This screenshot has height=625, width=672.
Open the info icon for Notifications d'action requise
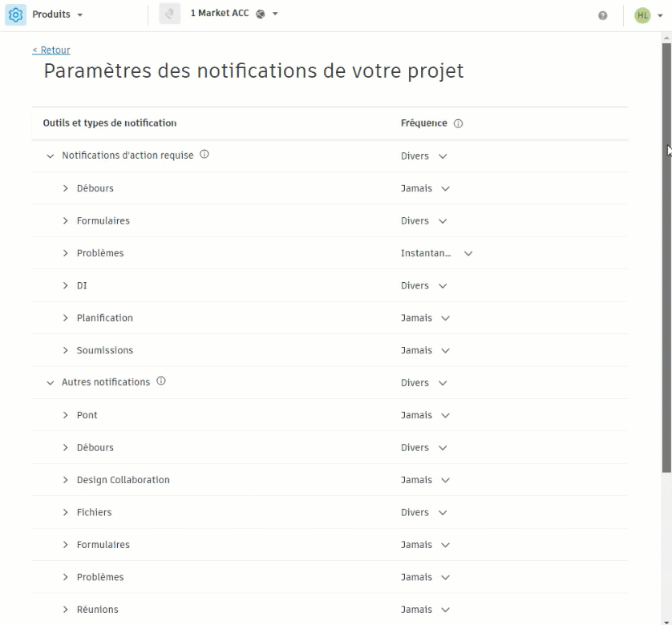point(204,155)
